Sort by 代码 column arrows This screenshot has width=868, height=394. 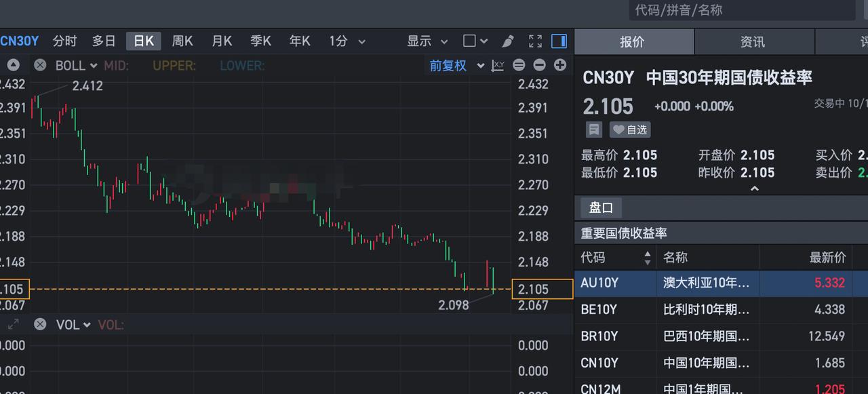coord(648,258)
